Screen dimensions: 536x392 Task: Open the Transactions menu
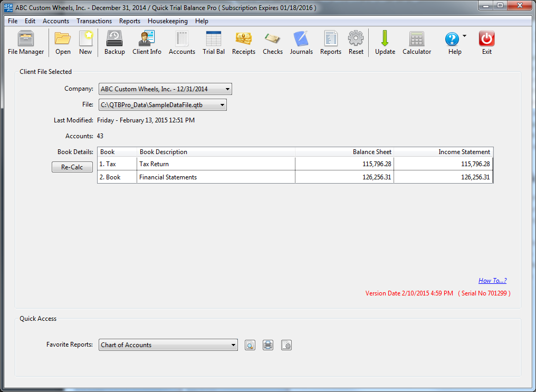94,21
